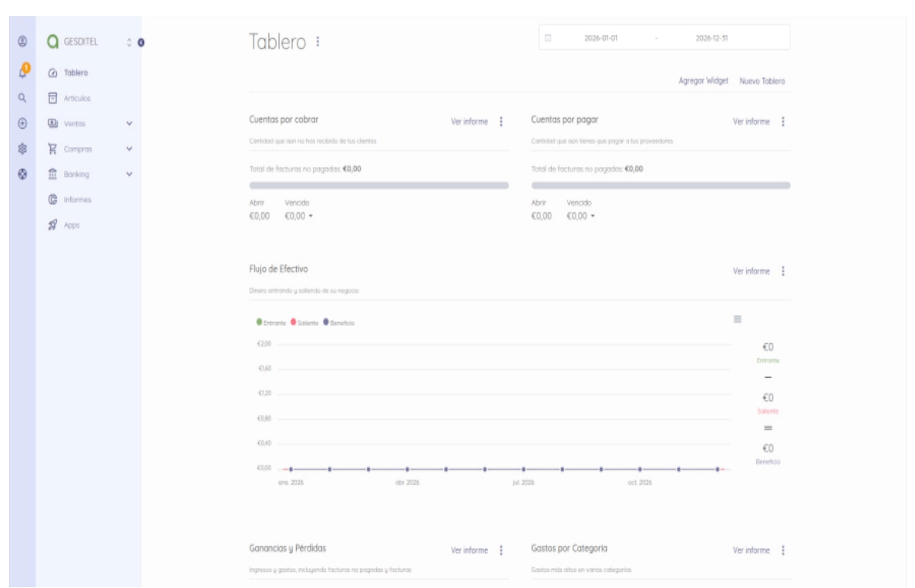915x588 pixels.
Task: Click the Cuentas por pagar progress bar
Action: point(661,185)
